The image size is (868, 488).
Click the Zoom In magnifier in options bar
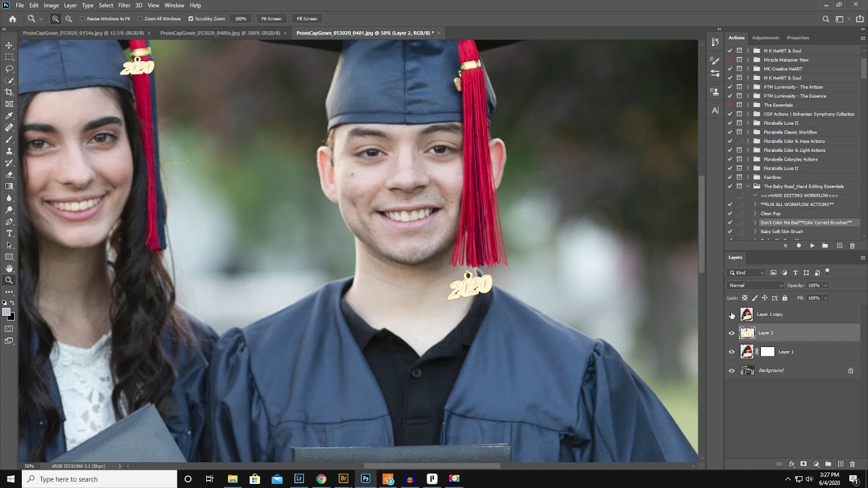tap(56, 19)
